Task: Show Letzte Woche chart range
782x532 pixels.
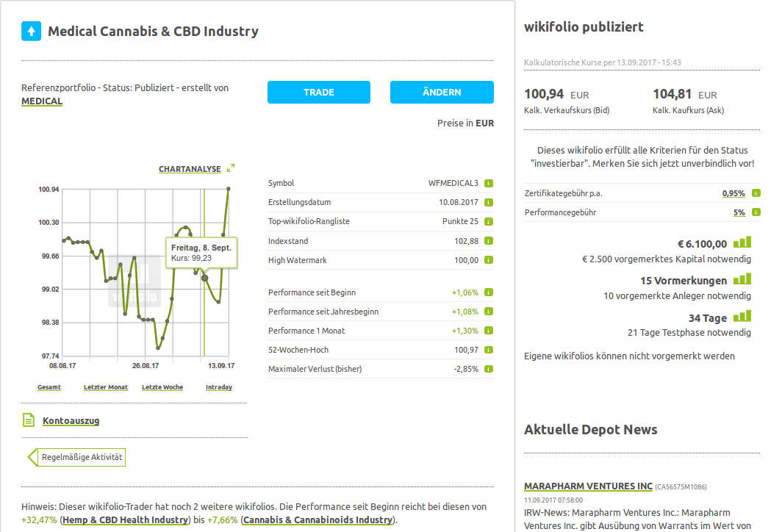Action: click(x=162, y=387)
